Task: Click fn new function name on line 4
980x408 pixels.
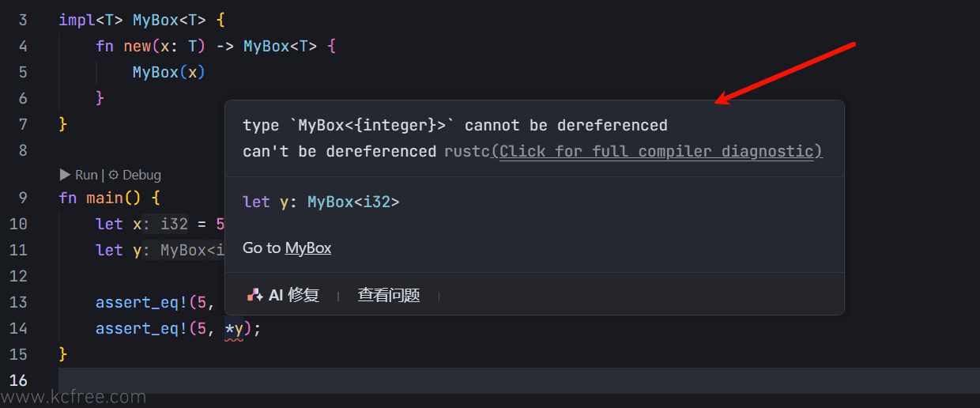Action: point(138,46)
